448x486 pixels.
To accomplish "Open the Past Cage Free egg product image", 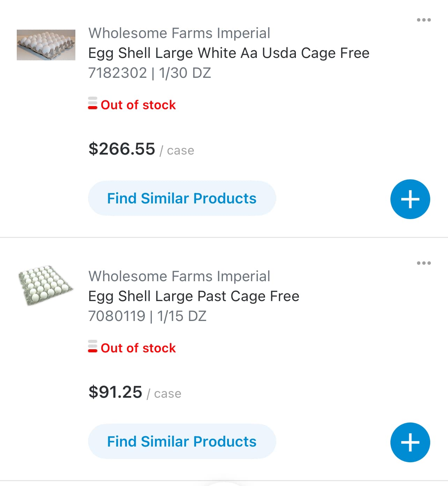I will 45,285.
